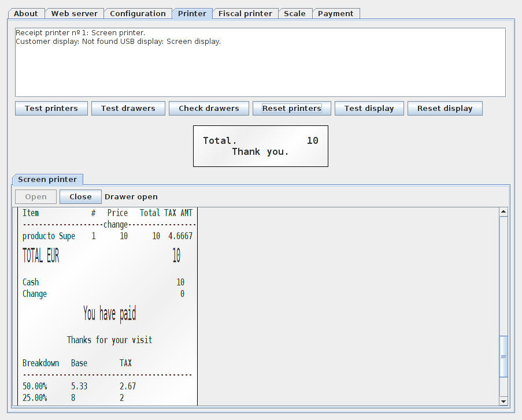The height and width of the screenshot is (420, 522).
Task: Click the 'You have paid' receipt text
Action: [109, 314]
